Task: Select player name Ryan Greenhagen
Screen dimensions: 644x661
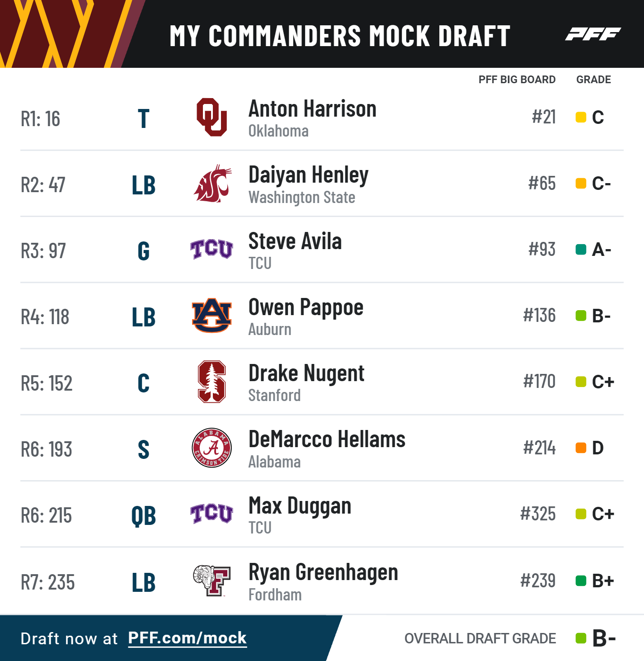Action: [x=323, y=573]
